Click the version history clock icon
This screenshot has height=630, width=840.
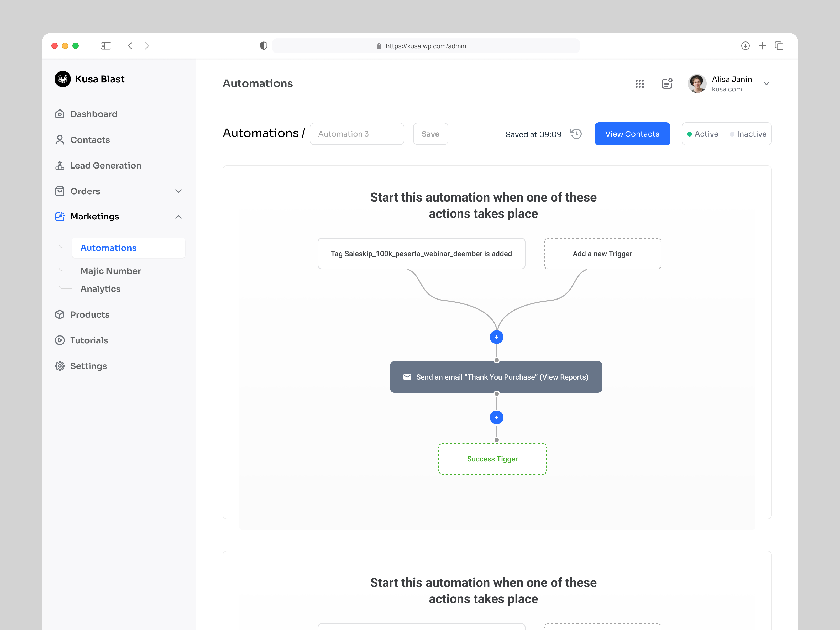[575, 134]
